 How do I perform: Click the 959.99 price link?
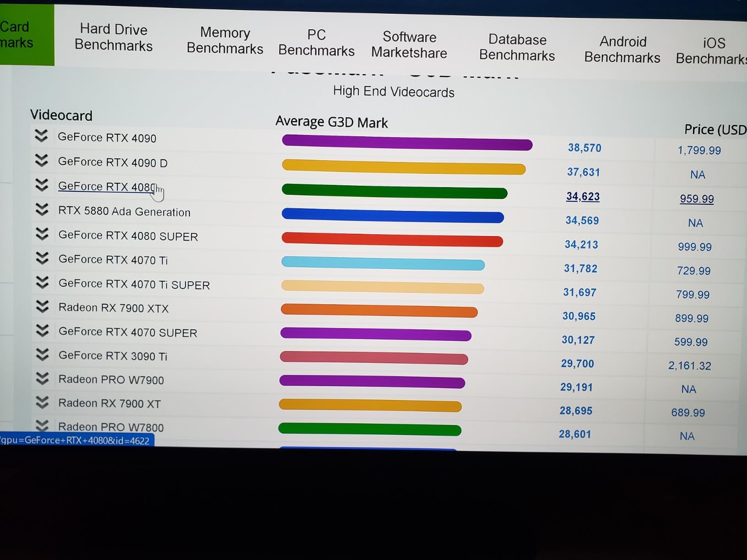pyautogui.click(x=696, y=199)
